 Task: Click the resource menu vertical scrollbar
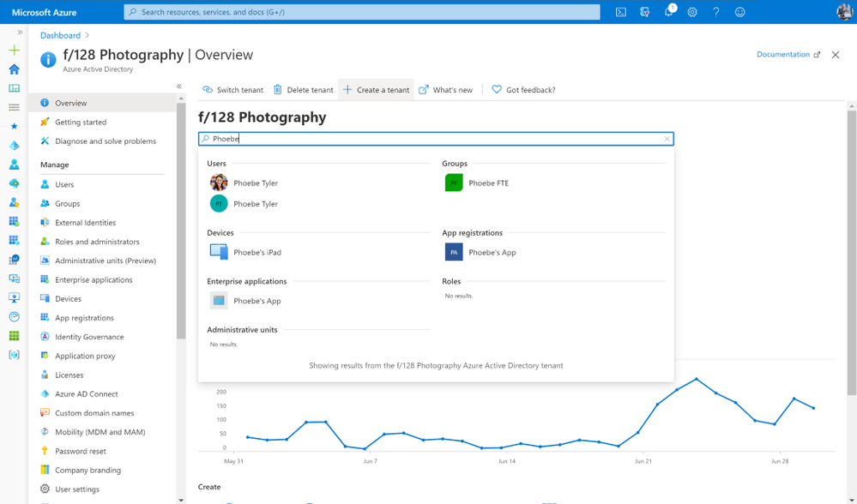[181, 220]
